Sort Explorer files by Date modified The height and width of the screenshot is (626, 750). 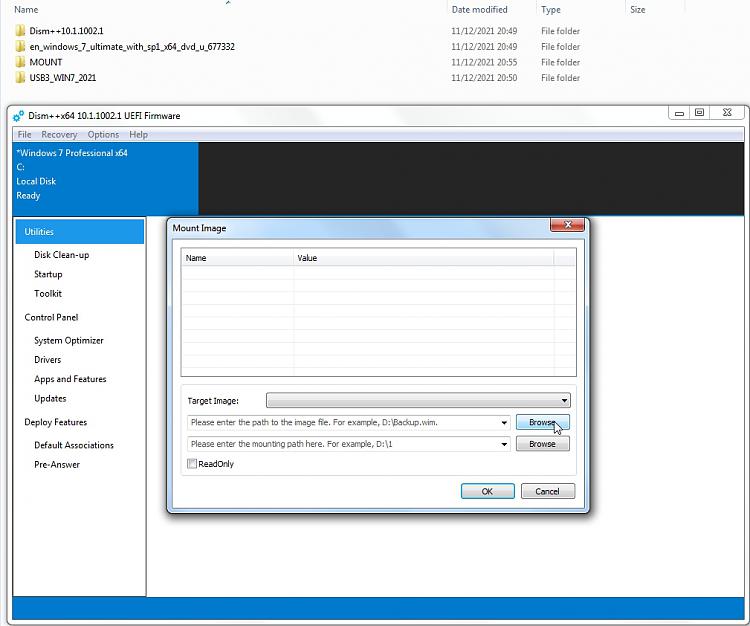pyautogui.click(x=479, y=10)
